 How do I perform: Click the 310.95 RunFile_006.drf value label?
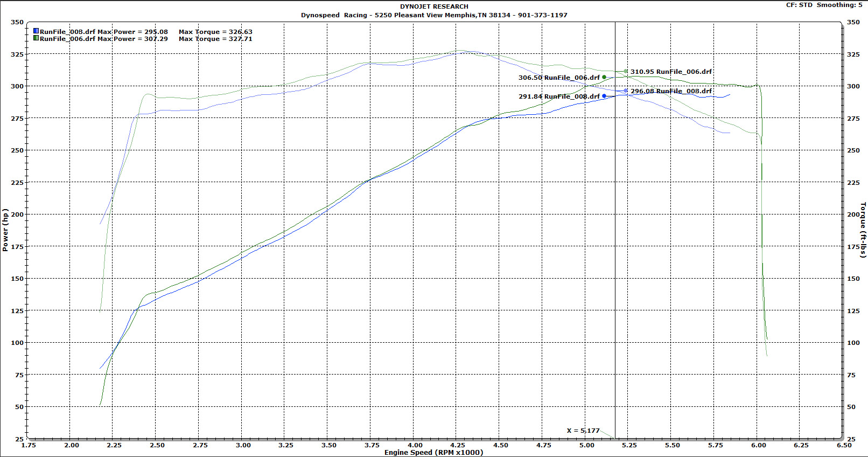pyautogui.click(x=671, y=71)
